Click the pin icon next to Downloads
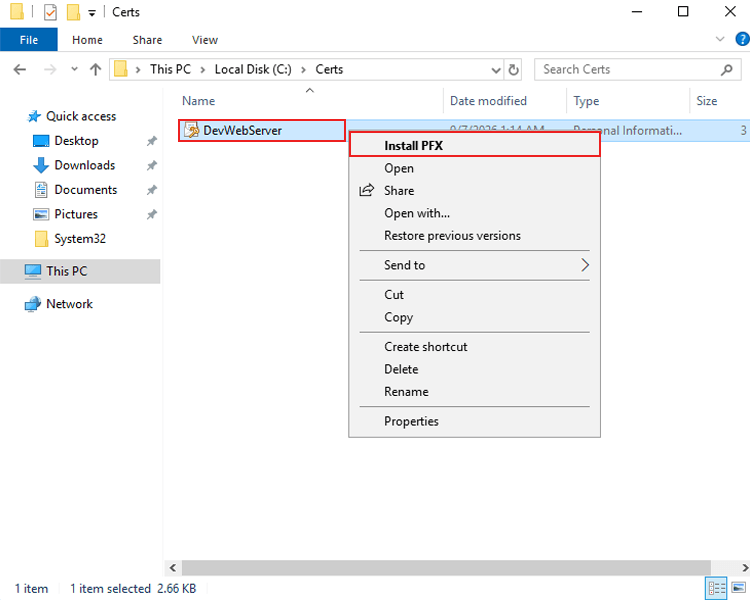Screen dimensions: 750x600 [x=152, y=166]
